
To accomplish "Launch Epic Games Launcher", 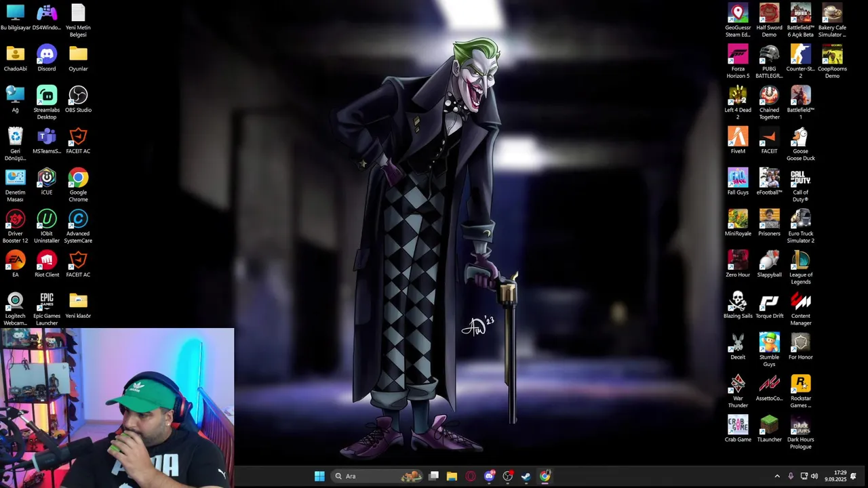I will [47, 309].
